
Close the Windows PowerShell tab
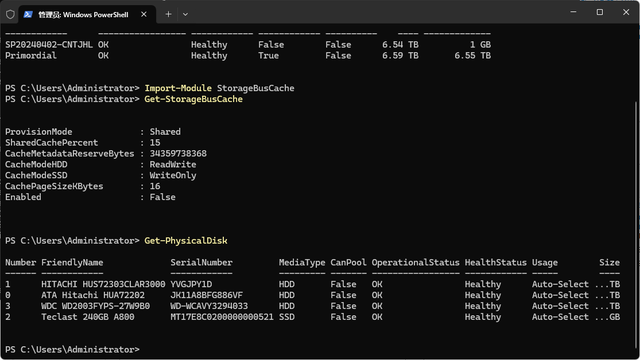point(144,14)
